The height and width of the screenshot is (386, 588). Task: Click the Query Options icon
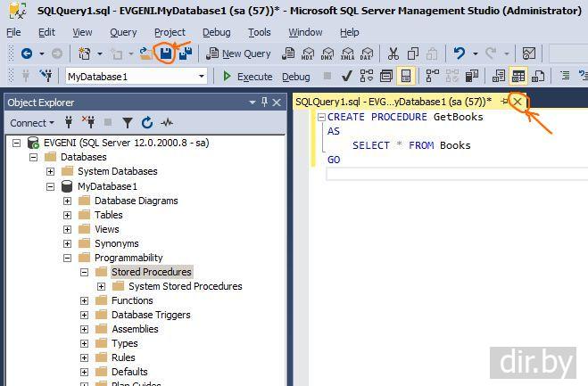(x=386, y=76)
